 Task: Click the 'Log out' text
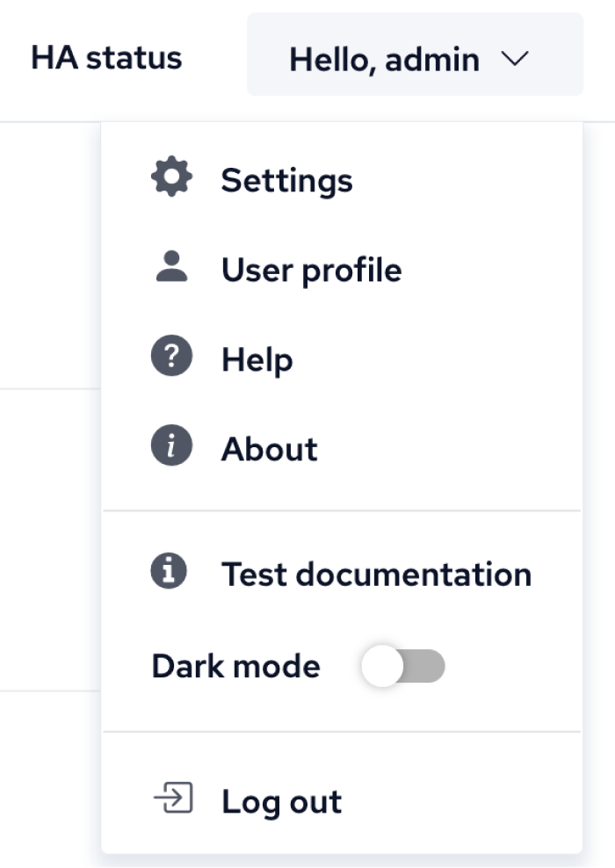[x=281, y=801]
